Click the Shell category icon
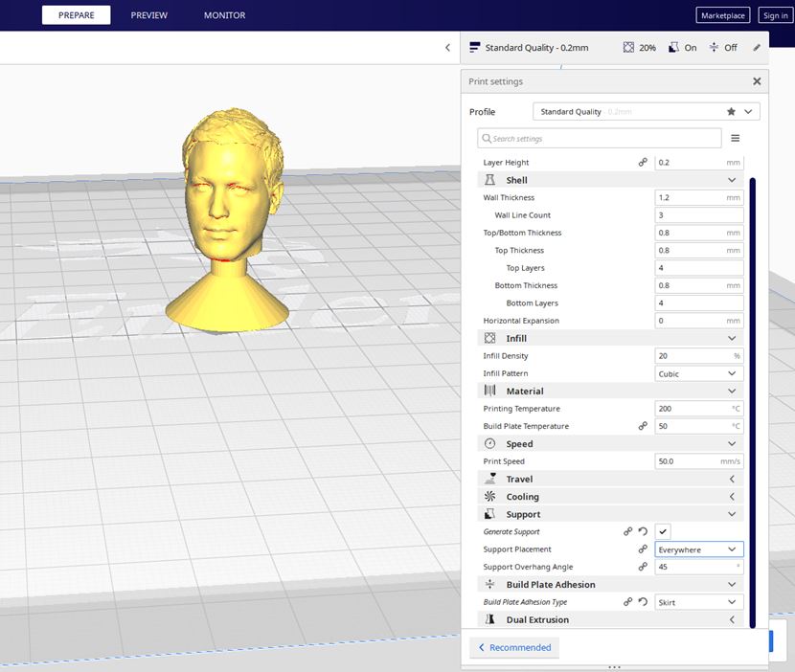The image size is (795, 672). [x=489, y=180]
